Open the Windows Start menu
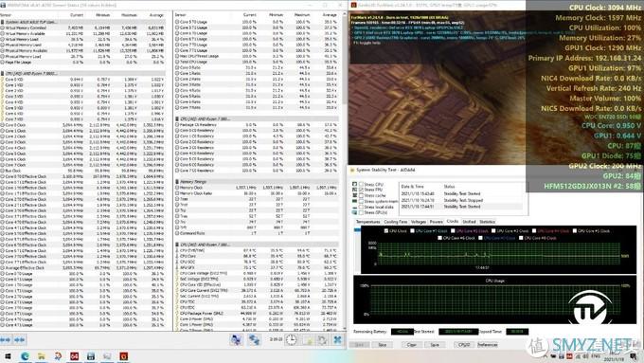Screen dimensions: 644x363 click(x=8, y=356)
